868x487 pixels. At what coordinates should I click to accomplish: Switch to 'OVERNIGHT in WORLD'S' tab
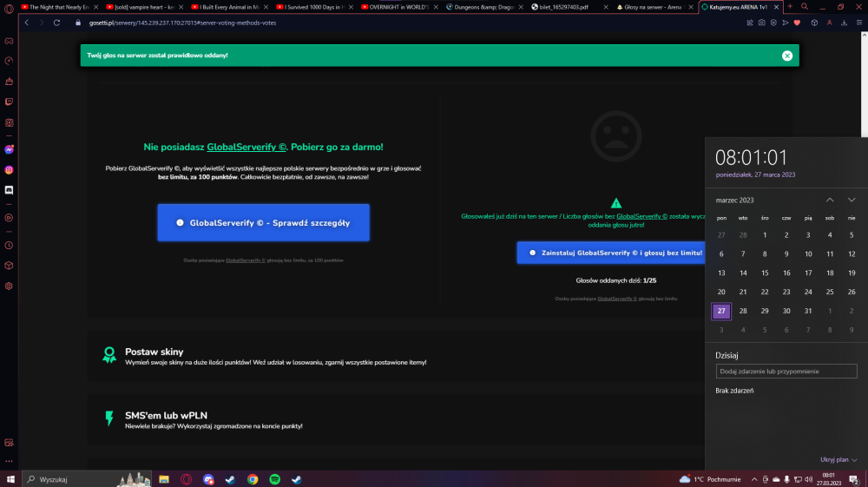[x=398, y=7]
